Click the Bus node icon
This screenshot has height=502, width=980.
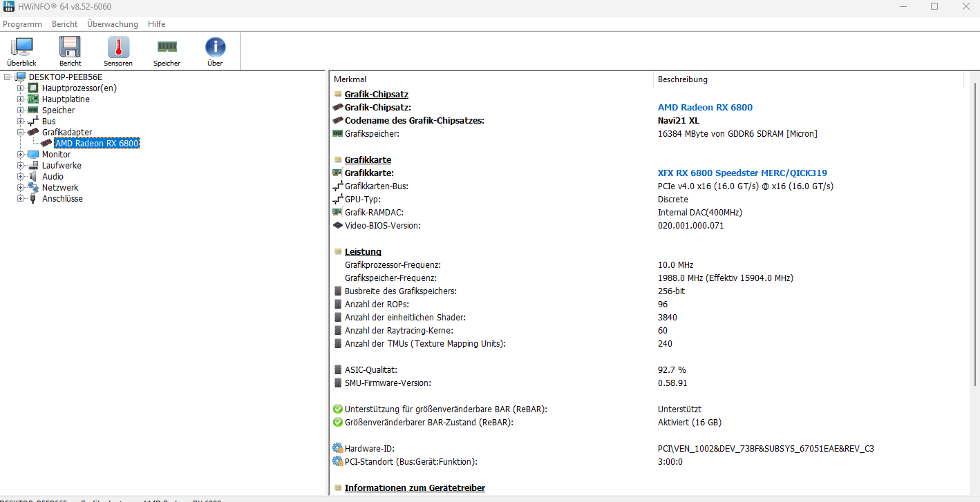tap(33, 121)
